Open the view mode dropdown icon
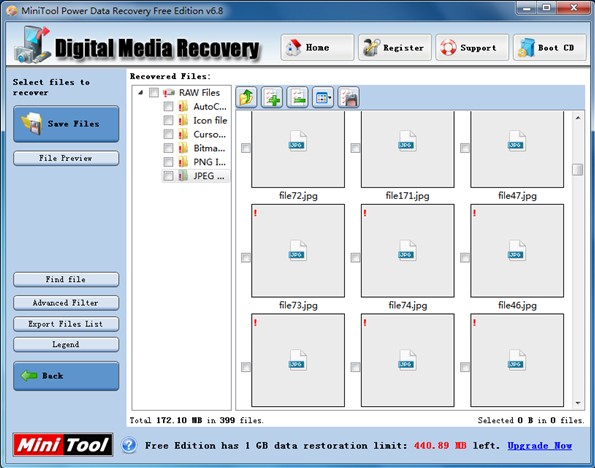 point(323,97)
